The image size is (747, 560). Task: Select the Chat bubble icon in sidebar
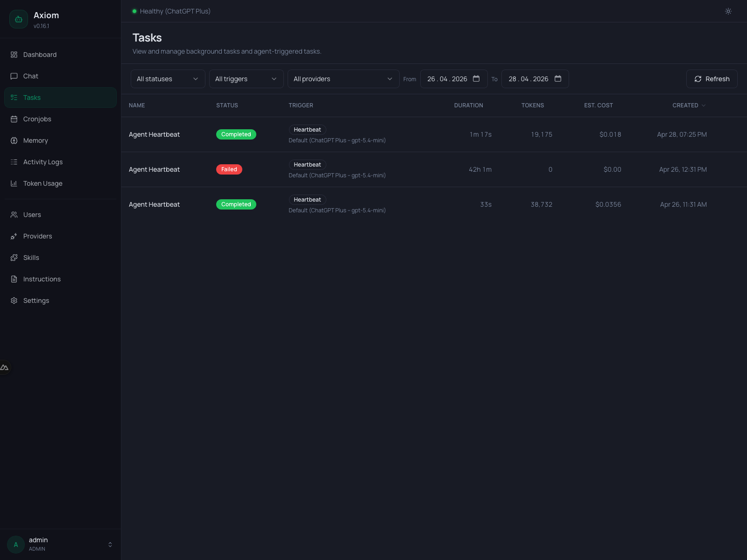(x=14, y=76)
